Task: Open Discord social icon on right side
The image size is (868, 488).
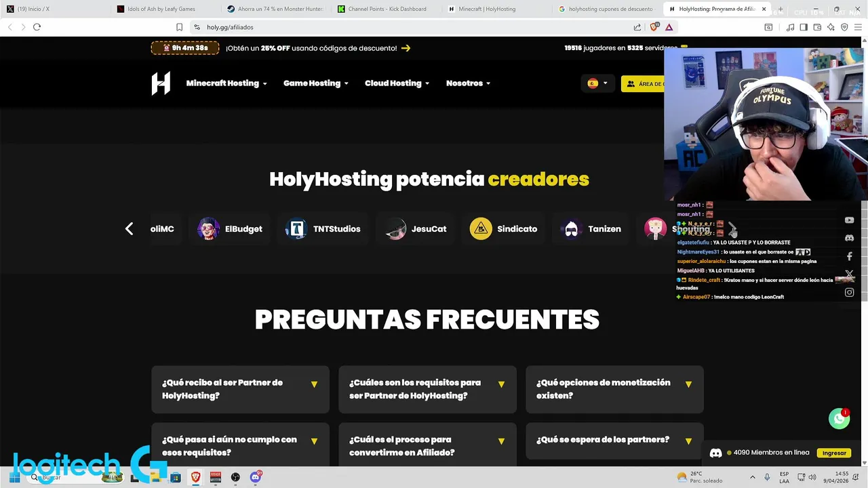Action: (849, 238)
